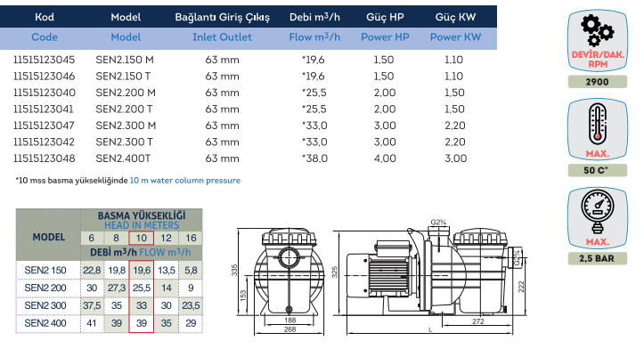The height and width of the screenshot is (349, 644).
Task: Click code 11515123045 in first row
Action: (45, 60)
